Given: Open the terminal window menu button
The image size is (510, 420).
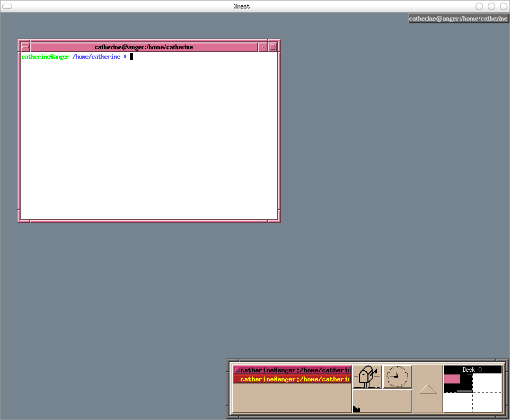Looking at the screenshot, I should [x=25, y=47].
